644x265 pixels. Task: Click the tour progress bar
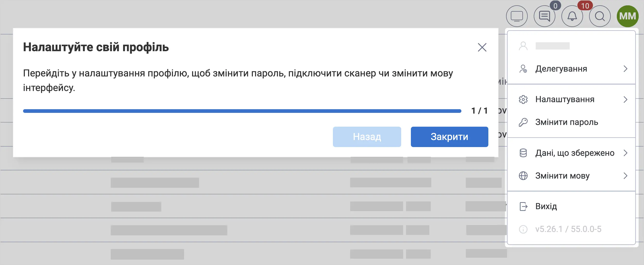[x=242, y=111]
